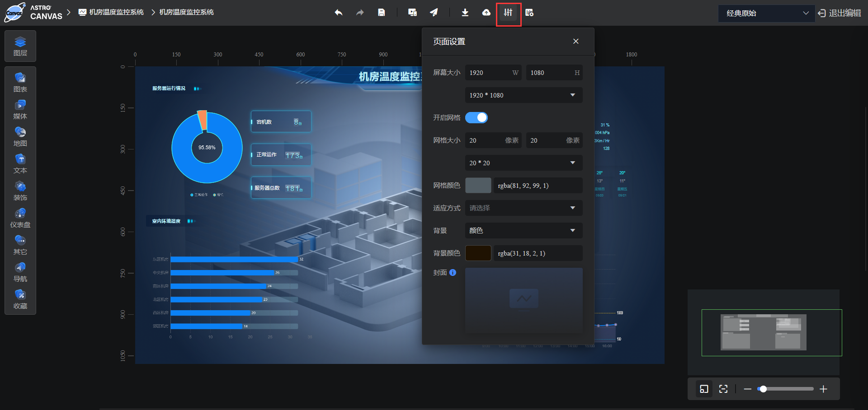Viewport: 868px width, 410px height.
Task: Zoom in with the plus button
Action: coord(823,389)
